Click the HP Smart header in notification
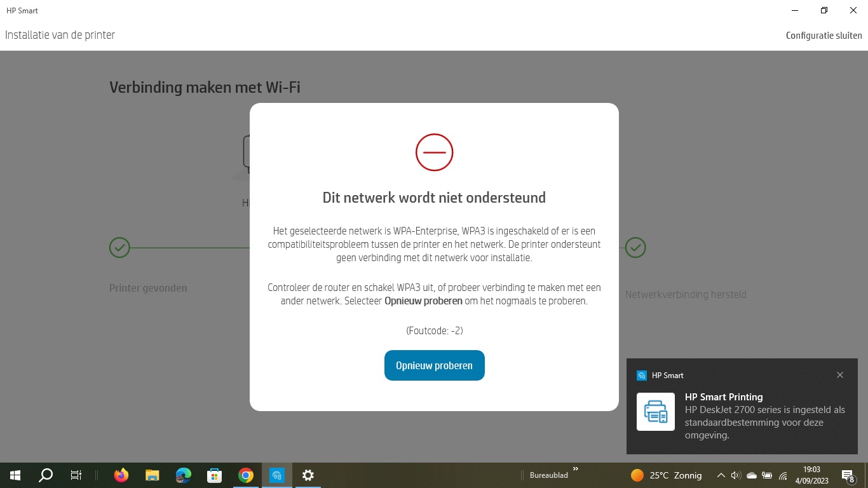868x488 pixels. pyautogui.click(x=668, y=376)
